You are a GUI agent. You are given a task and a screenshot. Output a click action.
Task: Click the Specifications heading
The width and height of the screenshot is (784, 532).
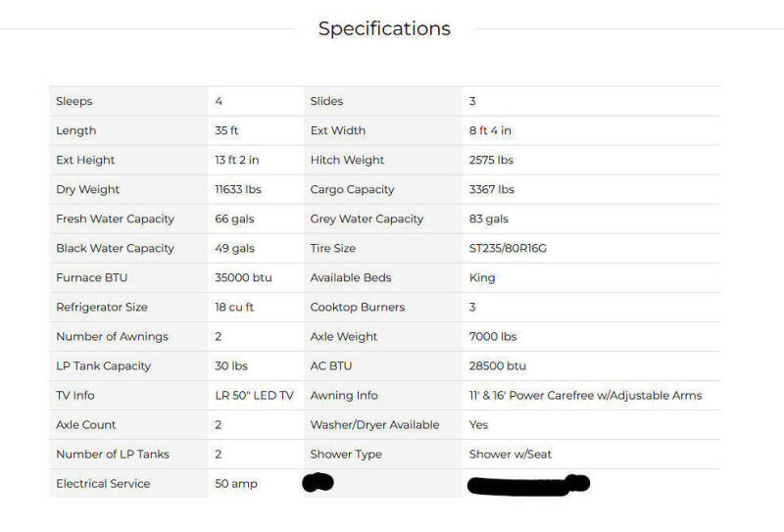point(384,28)
